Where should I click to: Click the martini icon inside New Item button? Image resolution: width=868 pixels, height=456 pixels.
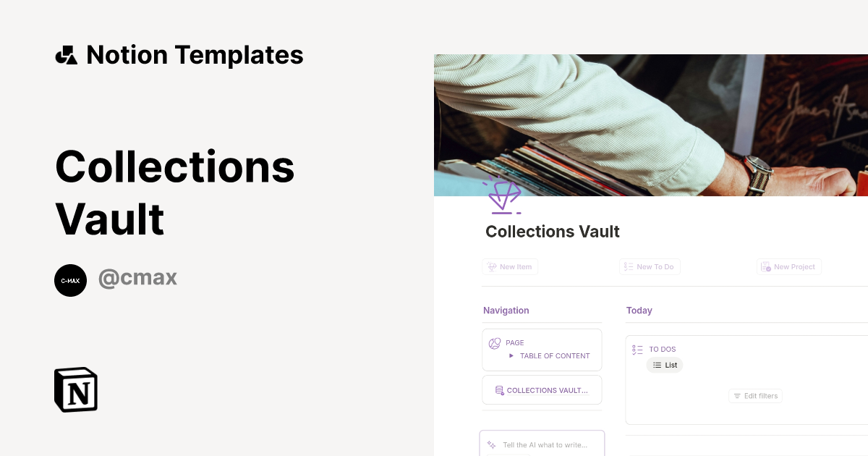tap(491, 266)
